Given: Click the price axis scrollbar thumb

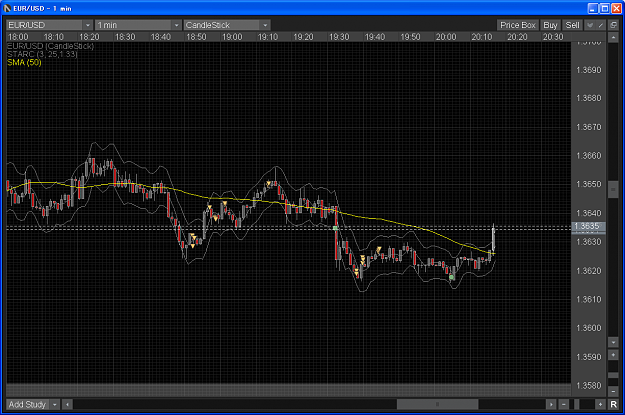Looking at the screenshot, I should [x=613, y=189].
